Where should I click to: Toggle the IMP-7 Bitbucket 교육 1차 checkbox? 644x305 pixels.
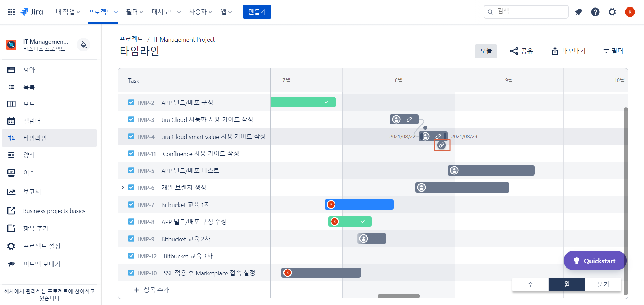click(x=131, y=204)
